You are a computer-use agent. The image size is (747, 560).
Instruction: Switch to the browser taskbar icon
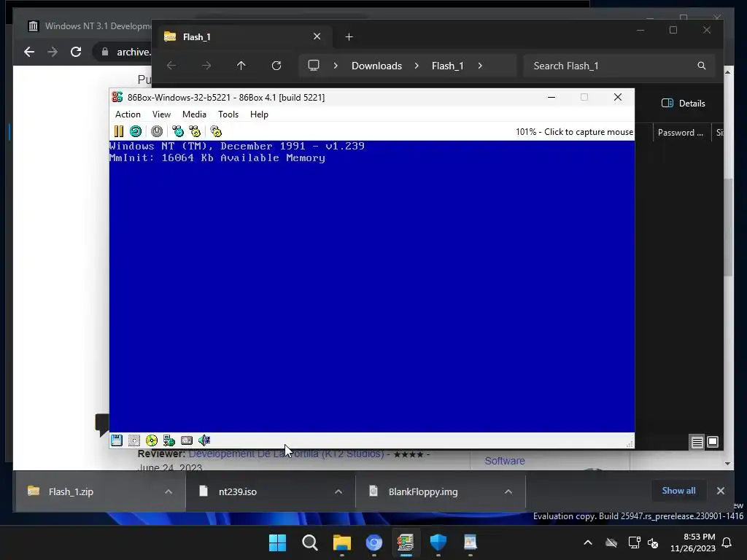(x=374, y=542)
